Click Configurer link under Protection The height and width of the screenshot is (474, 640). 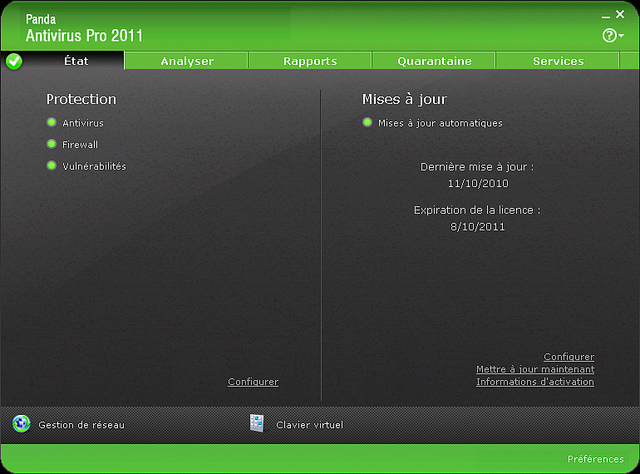pyautogui.click(x=253, y=382)
